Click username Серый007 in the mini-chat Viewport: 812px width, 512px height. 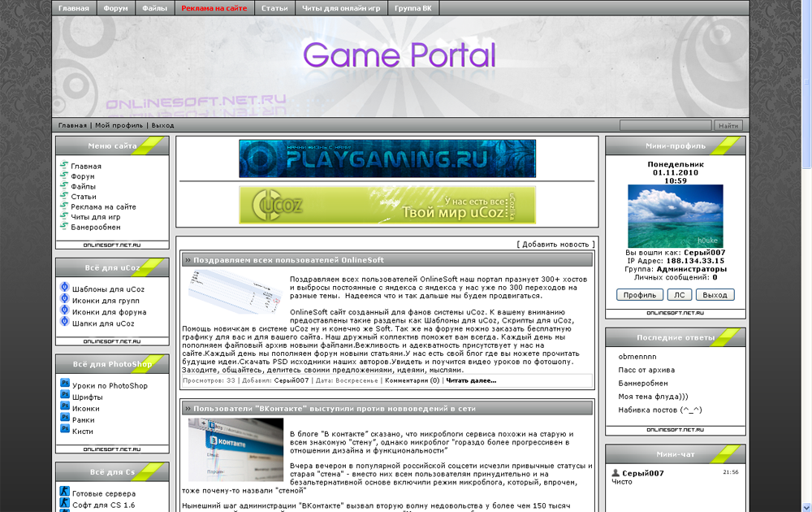pos(642,473)
